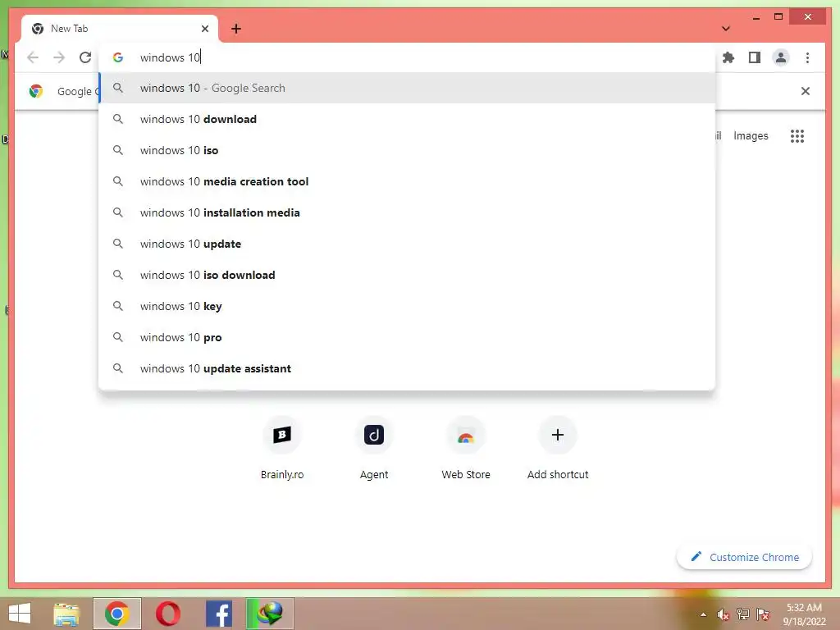Choose 'windows 10 installation media' suggestion

pyautogui.click(x=407, y=212)
